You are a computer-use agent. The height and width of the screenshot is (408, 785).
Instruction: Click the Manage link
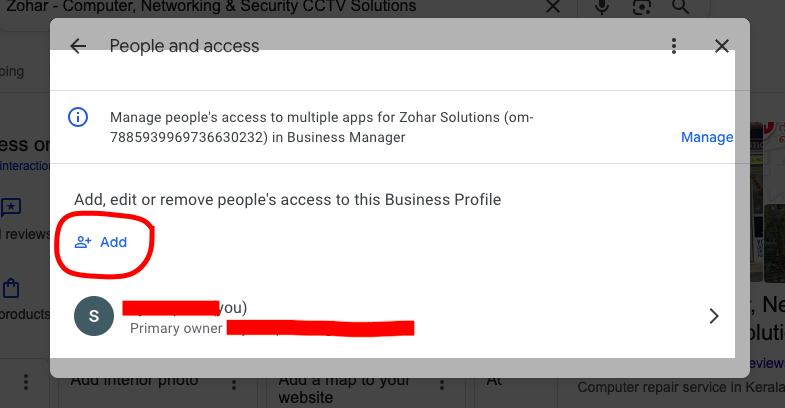(x=707, y=137)
